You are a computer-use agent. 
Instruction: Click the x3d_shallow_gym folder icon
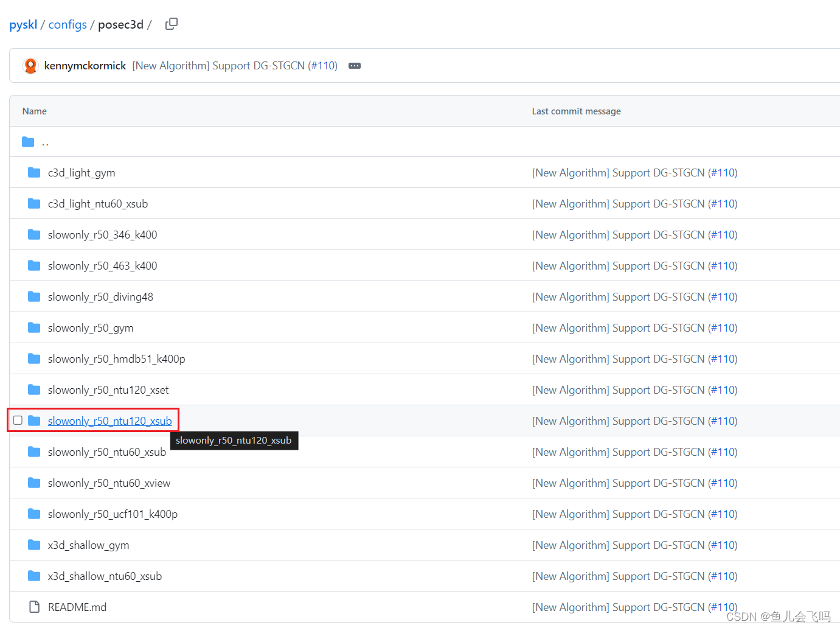tap(34, 545)
